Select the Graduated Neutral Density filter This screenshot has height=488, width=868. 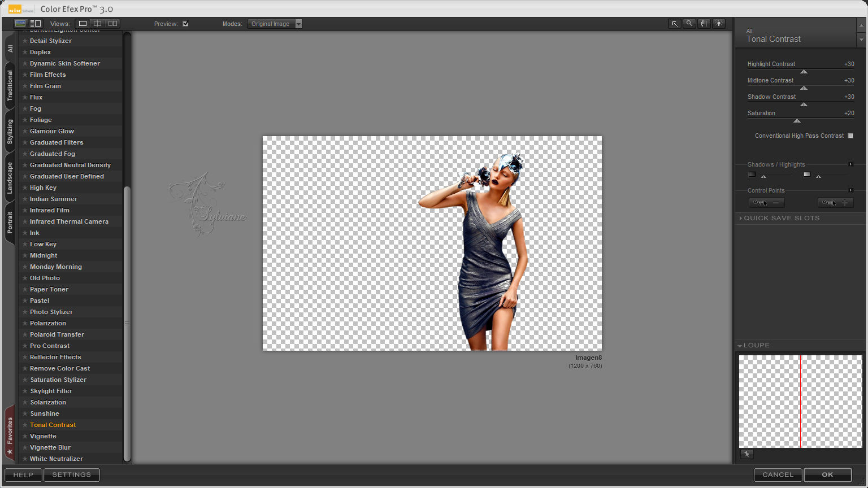(71, 165)
